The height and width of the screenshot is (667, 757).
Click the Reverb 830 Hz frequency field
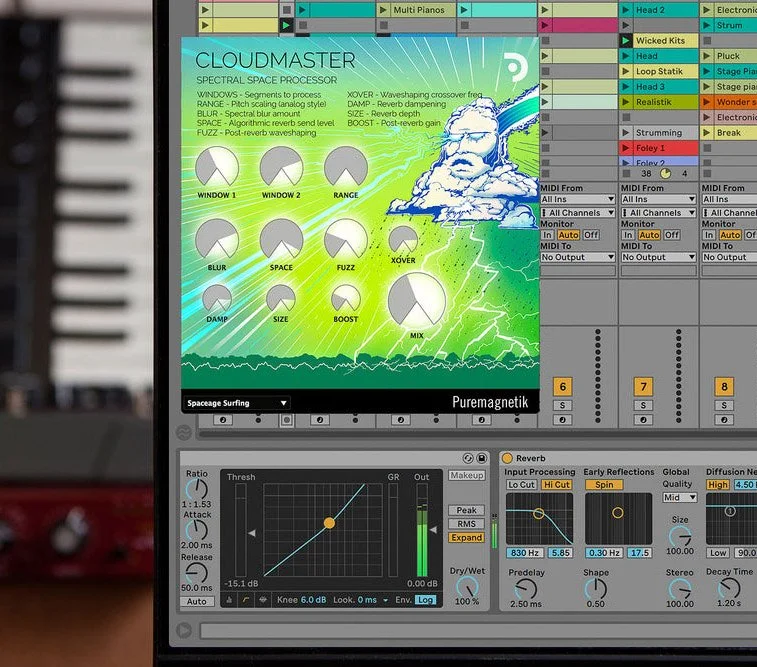525,553
